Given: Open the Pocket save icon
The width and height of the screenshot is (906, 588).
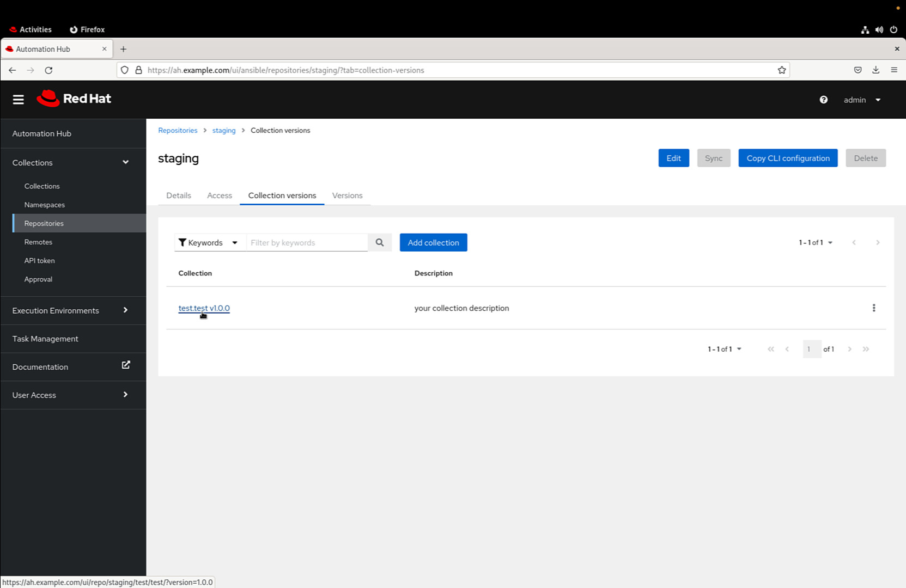Looking at the screenshot, I should [858, 70].
